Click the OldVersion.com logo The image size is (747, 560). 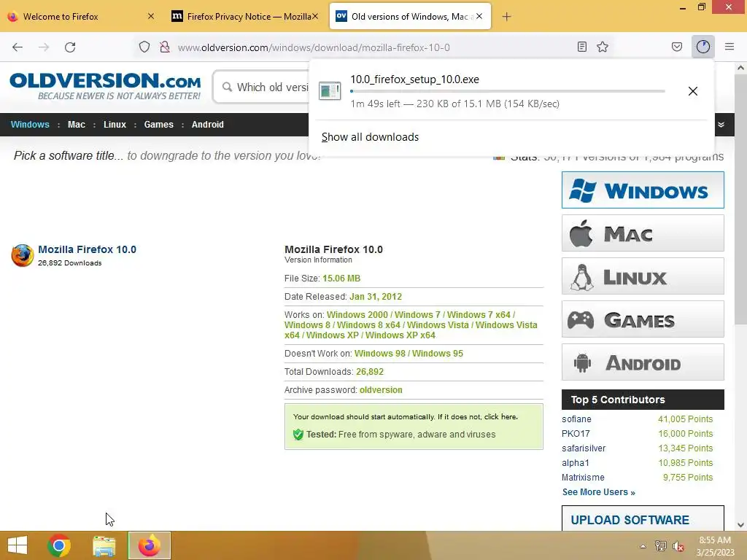105,86
